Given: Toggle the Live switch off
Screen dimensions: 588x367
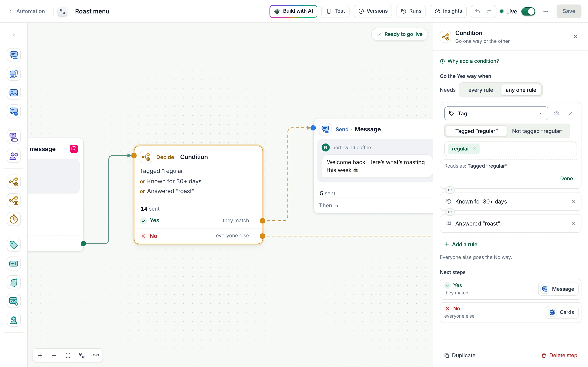Looking at the screenshot, I should tap(528, 11).
